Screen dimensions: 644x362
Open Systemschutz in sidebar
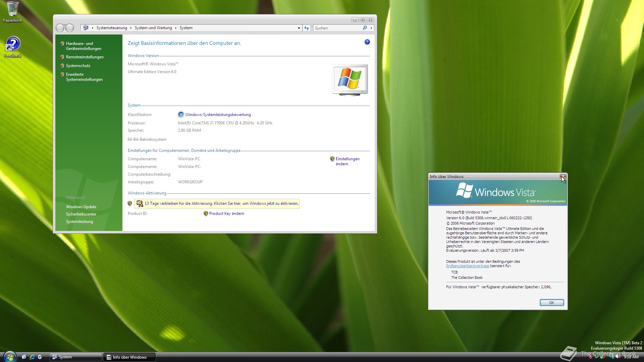[x=78, y=66]
